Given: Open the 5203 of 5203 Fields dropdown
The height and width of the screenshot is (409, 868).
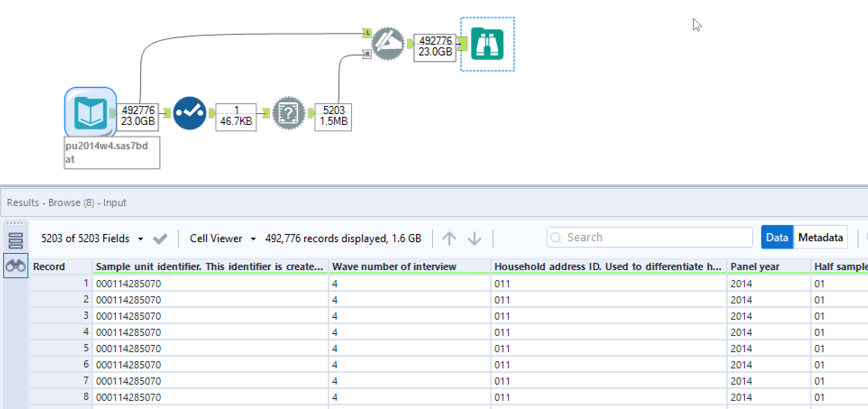Looking at the screenshot, I should click(x=86, y=238).
